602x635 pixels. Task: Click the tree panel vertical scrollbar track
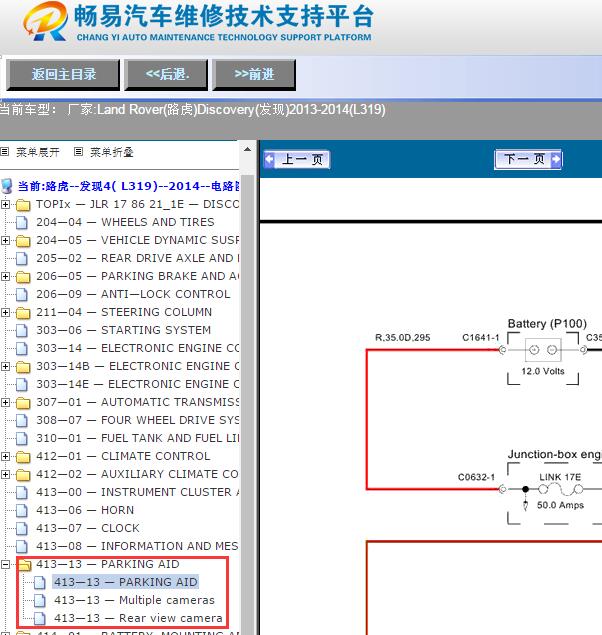coord(247,405)
